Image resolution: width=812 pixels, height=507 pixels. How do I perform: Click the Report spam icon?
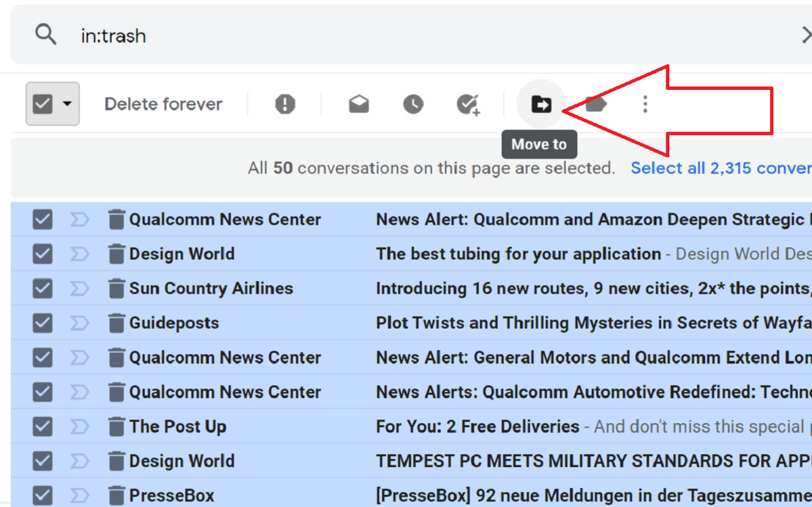[x=285, y=104]
